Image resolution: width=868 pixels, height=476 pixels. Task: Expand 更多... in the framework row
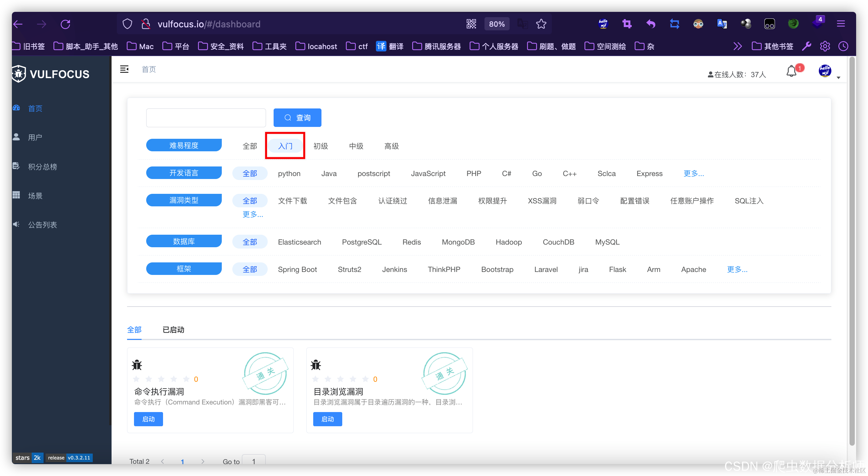pos(737,269)
